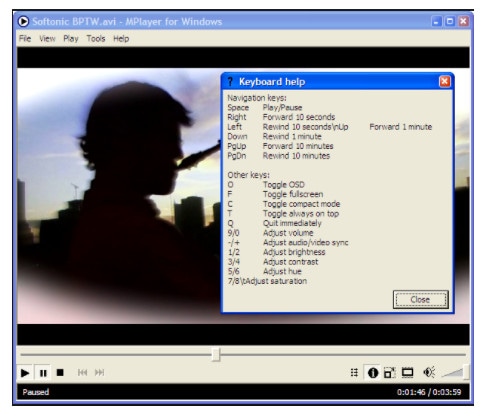Click the MPlayer icon in the title bar
This screenshot has width=497, height=416.
click(23, 22)
